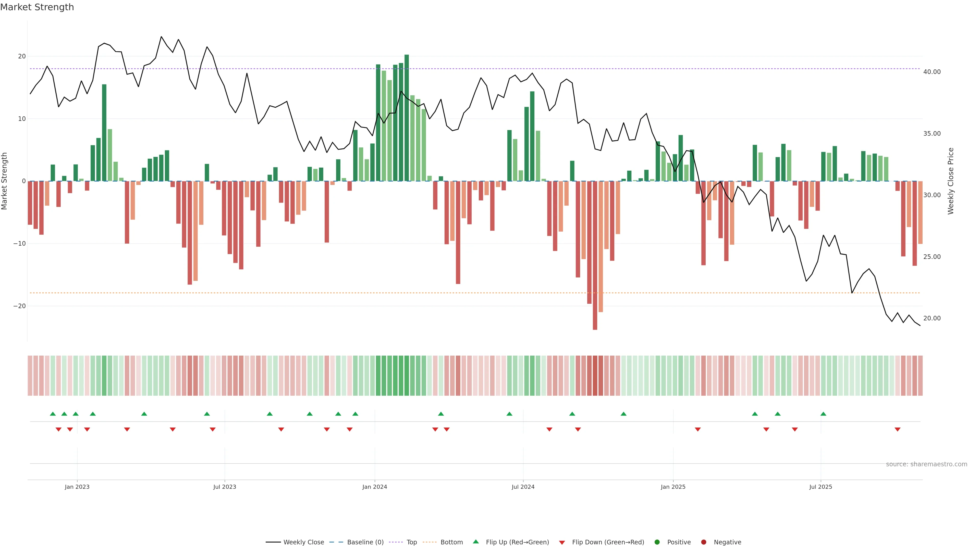Click the Bottom legend line swatch
Image resolution: width=980 pixels, height=551 pixels.
430,542
